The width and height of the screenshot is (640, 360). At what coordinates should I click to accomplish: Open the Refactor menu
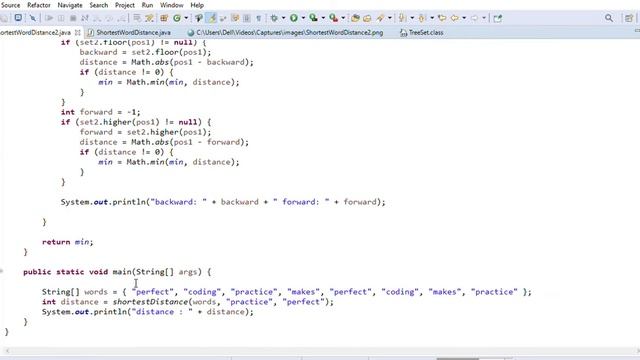tap(39, 5)
